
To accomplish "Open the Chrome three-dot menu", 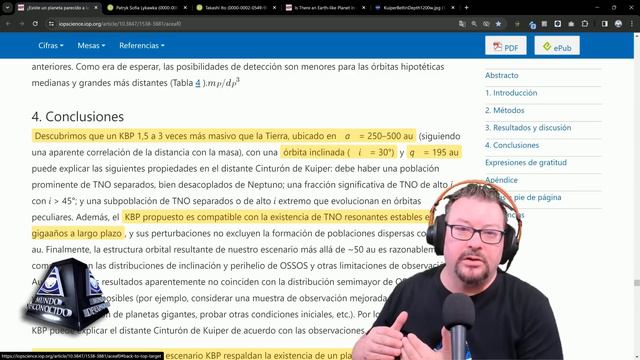I will pyautogui.click(x=631, y=24).
